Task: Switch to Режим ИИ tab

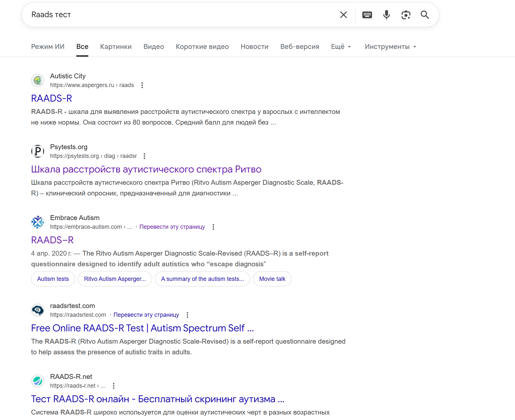Action: coord(48,47)
